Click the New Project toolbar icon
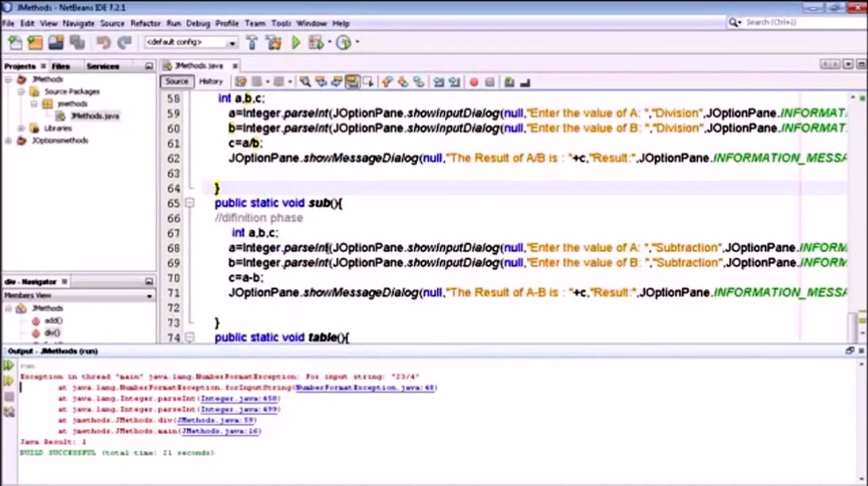 pos(35,43)
